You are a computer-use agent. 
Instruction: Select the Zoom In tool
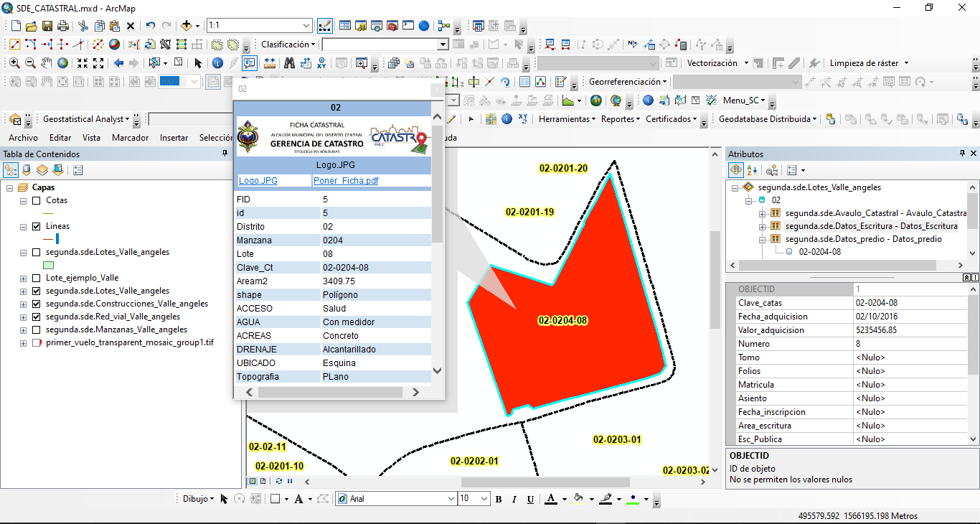point(15,63)
